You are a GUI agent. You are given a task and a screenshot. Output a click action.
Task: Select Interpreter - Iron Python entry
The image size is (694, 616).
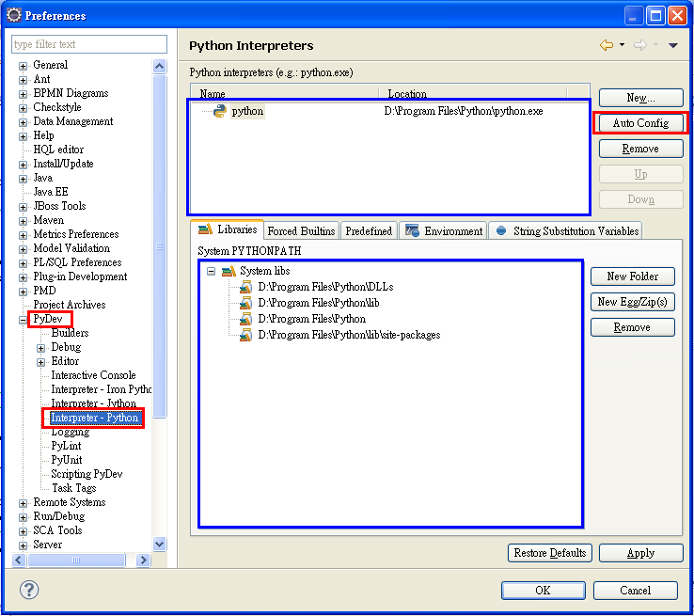coord(102,389)
